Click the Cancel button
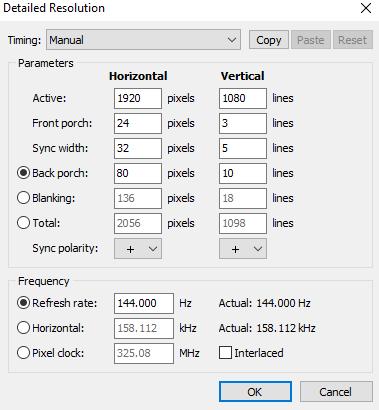Image resolution: width=379 pixels, height=410 pixels. 336,392
